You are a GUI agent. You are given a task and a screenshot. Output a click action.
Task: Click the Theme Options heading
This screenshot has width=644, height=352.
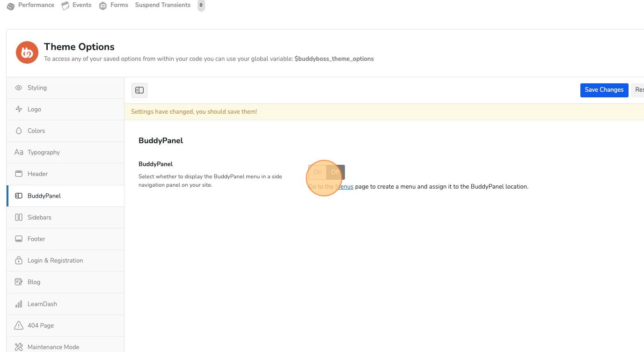coord(79,47)
